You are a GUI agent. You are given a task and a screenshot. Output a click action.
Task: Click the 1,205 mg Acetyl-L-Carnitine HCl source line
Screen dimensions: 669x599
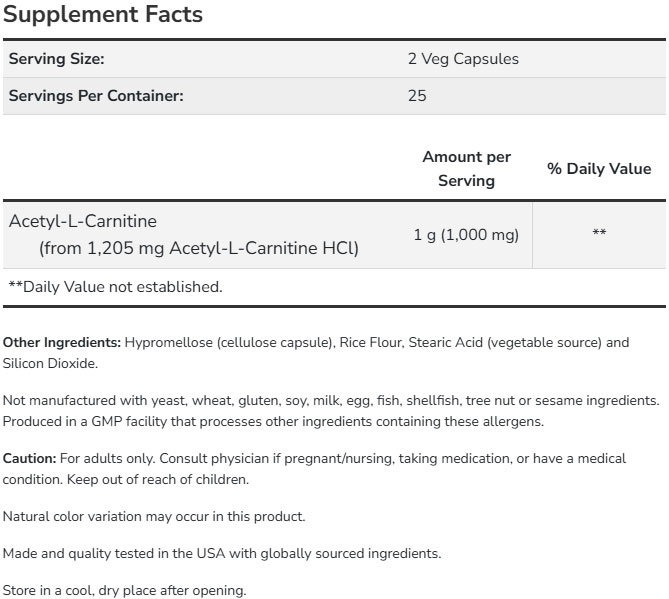tap(199, 248)
